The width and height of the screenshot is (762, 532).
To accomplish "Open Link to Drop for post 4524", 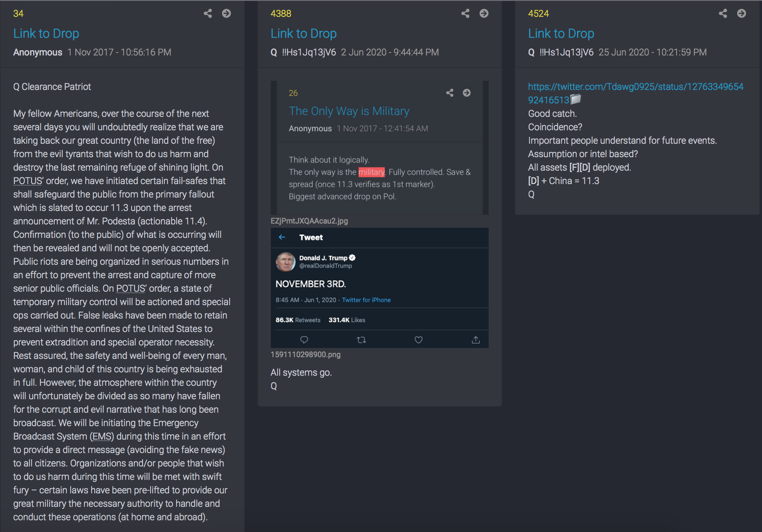I will 561,33.
